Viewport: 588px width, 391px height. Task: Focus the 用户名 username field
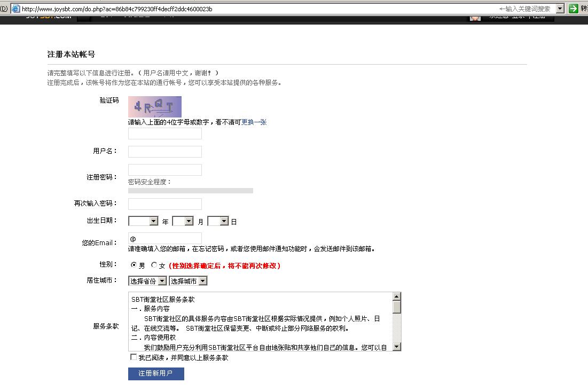164,152
